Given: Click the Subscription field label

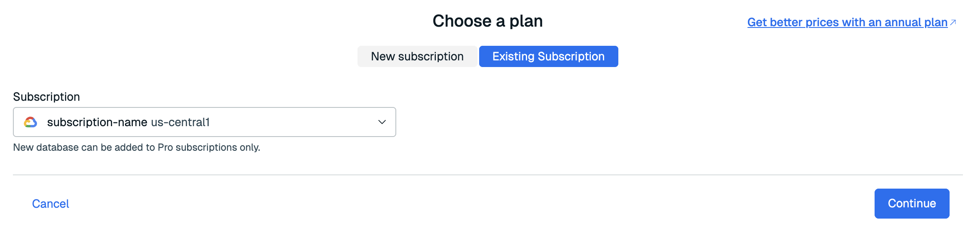Looking at the screenshot, I should [46, 97].
